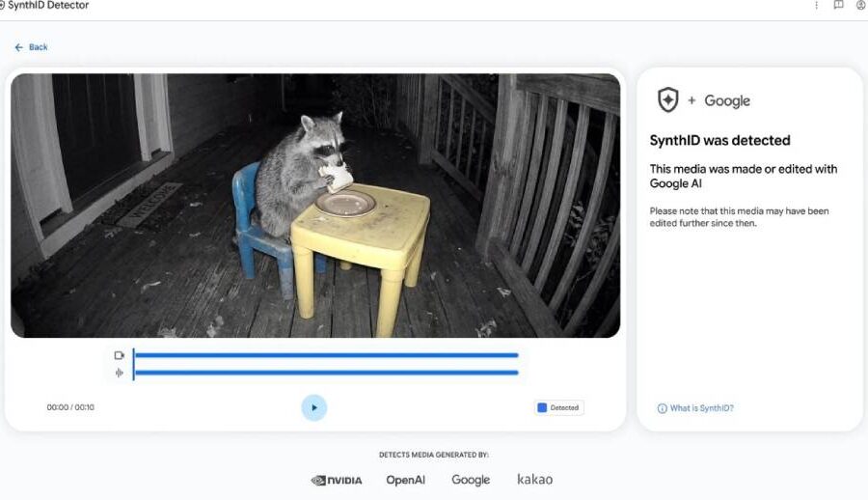Click the video detection timeline bar
Viewport: 868px width, 500px height.
pyautogui.click(x=326, y=355)
